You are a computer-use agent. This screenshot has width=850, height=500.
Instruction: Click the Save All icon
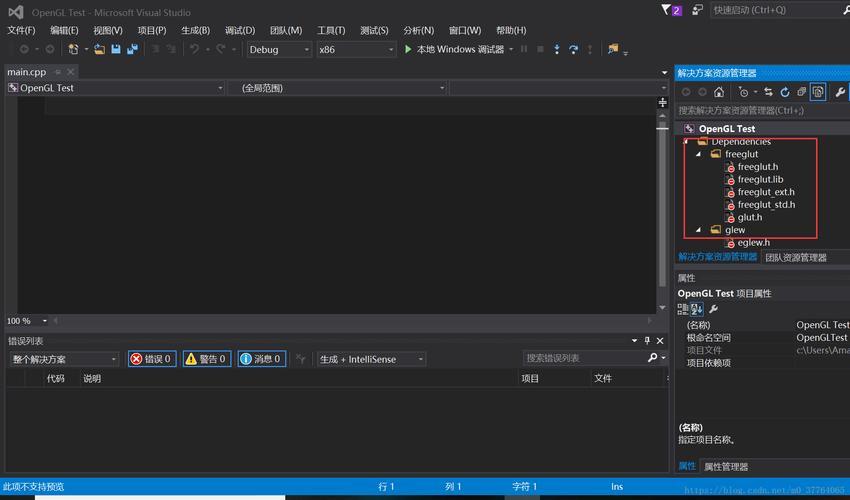click(x=132, y=49)
